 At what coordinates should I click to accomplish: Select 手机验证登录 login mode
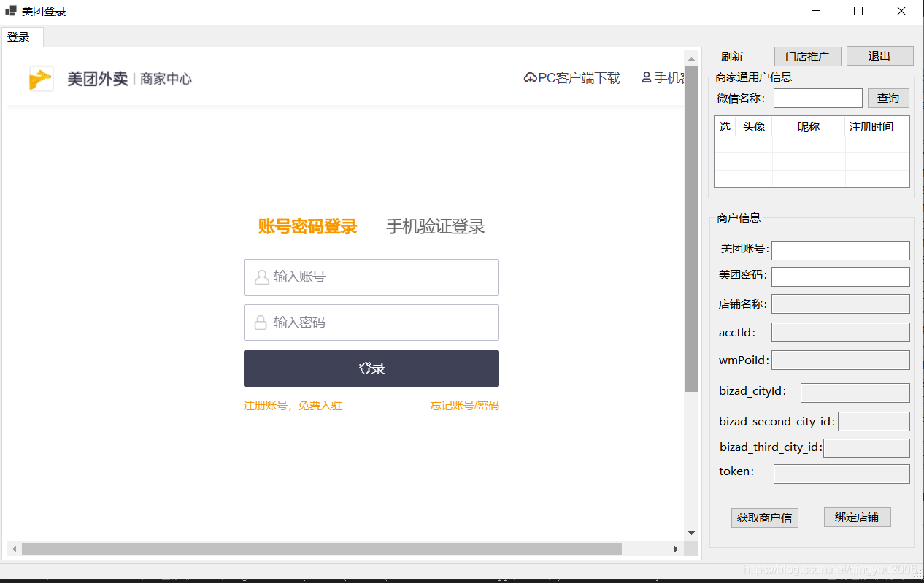(435, 226)
